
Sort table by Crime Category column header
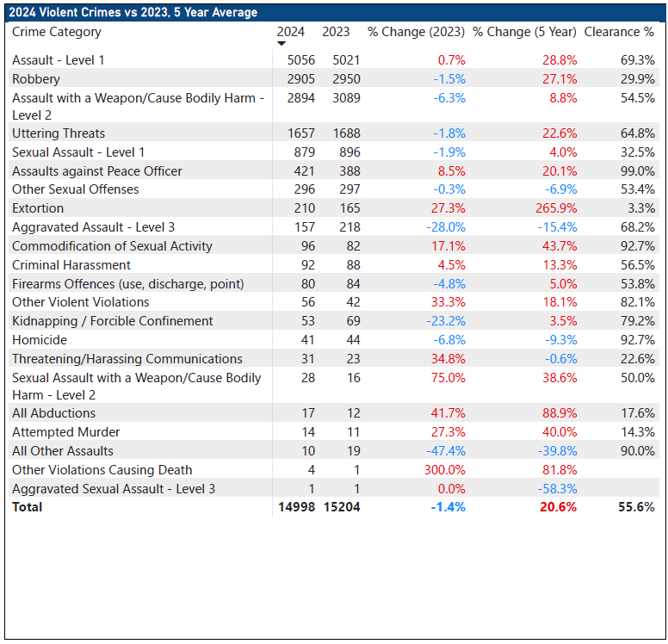[57, 32]
